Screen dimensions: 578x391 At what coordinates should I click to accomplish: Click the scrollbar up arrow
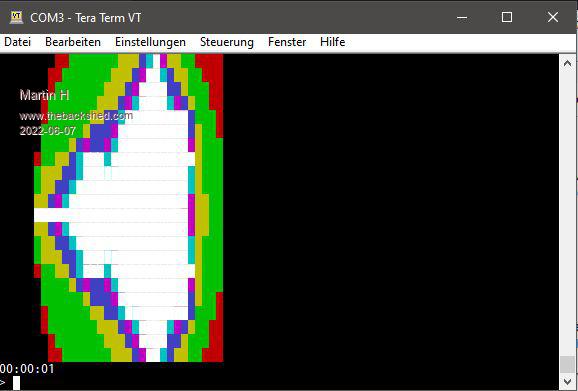point(567,63)
